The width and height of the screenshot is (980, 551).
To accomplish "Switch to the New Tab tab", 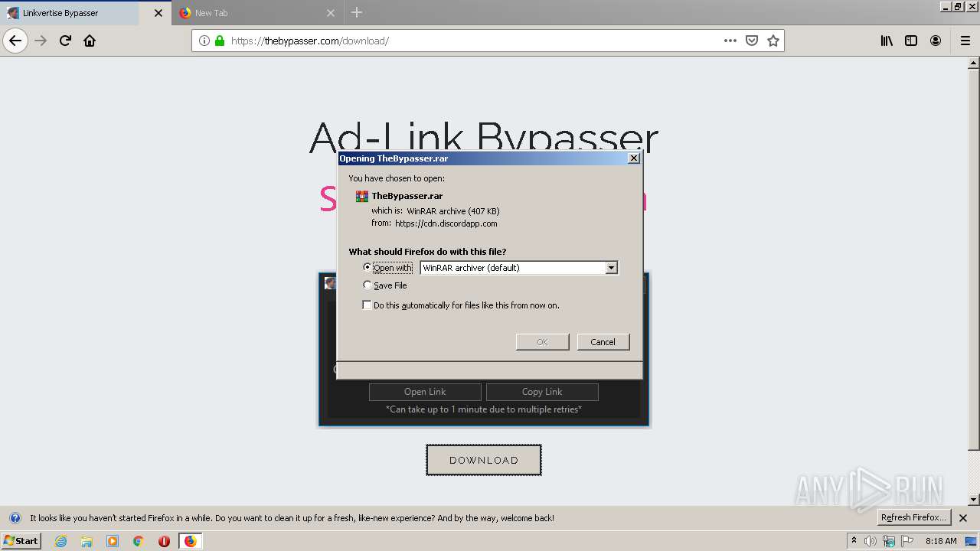I will point(256,13).
